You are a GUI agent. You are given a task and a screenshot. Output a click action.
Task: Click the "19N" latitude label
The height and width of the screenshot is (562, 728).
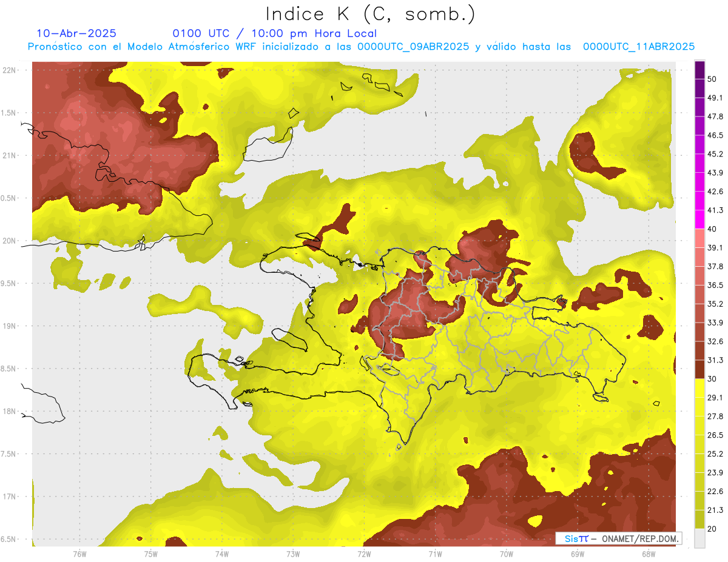(x=10, y=326)
